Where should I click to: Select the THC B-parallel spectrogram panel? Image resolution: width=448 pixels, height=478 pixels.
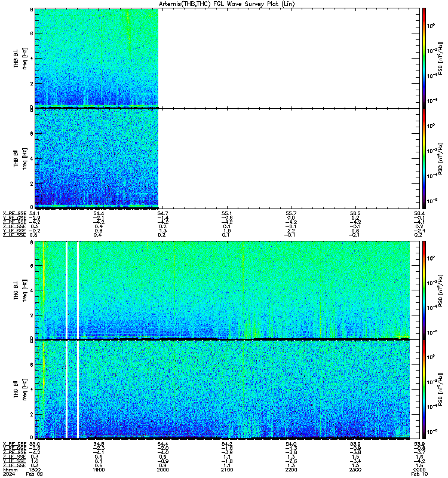click(x=228, y=390)
